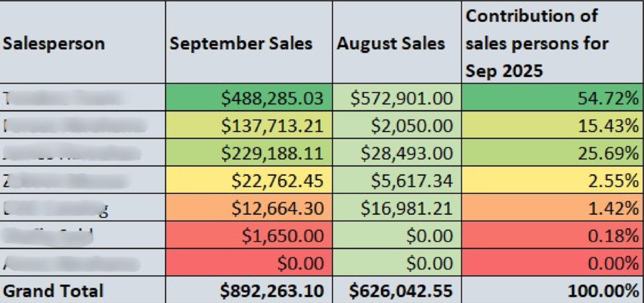Click the 15.43% contribution cell
The image size is (644, 303).
(608, 125)
